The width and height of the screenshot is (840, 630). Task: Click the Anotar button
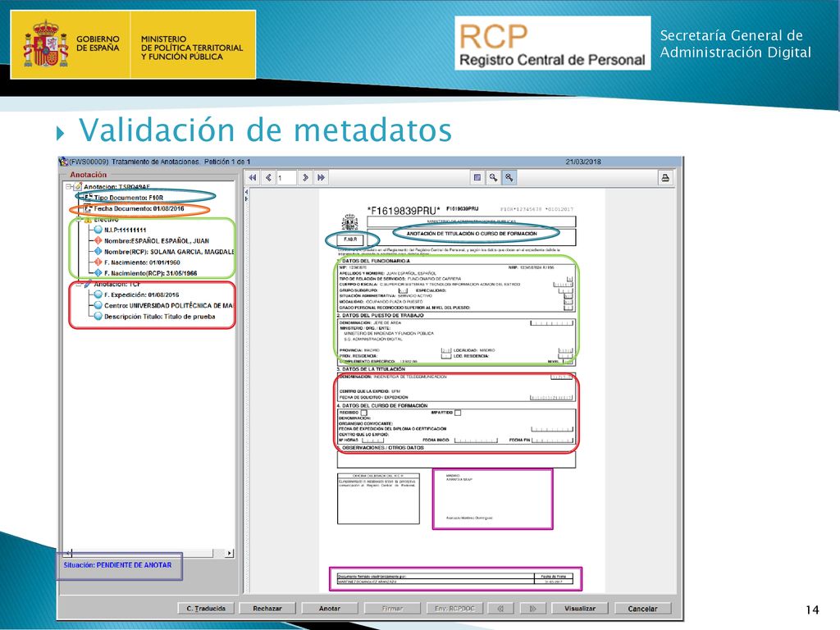pos(330,609)
